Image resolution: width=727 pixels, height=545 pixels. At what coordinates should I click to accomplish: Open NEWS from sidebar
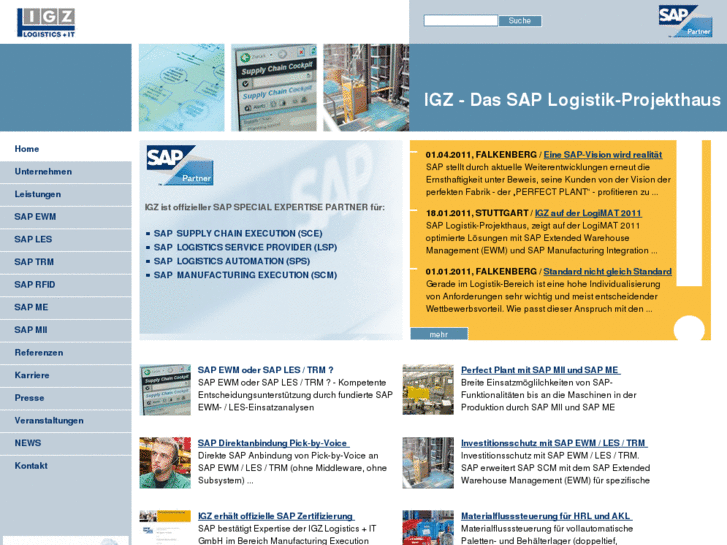(x=66, y=443)
